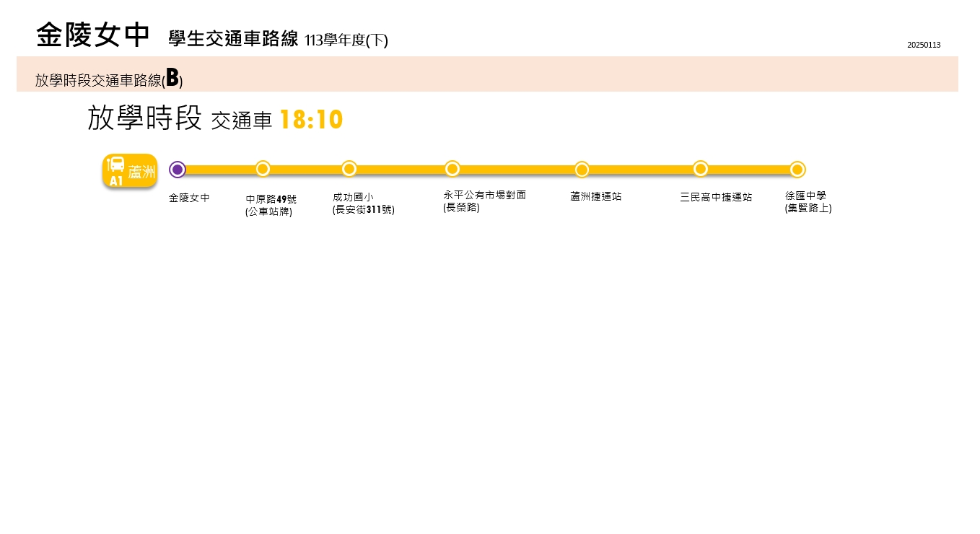
Task: Click the A1 蘆洲 bus route badge
Action: pos(130,171)
